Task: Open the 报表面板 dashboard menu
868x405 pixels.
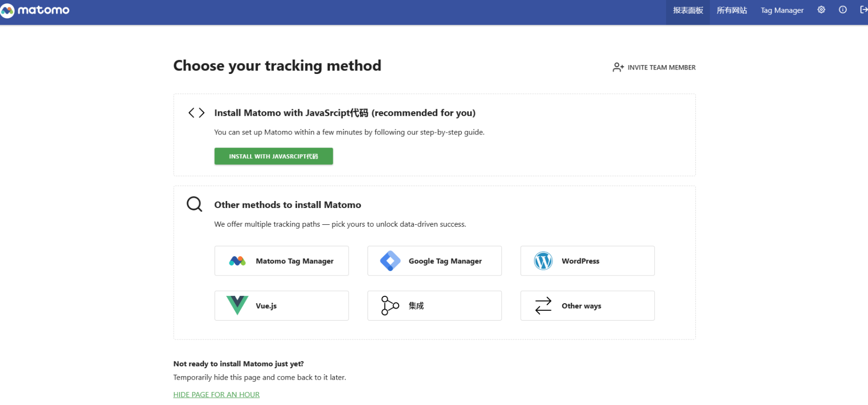Action: coord(688,10)
